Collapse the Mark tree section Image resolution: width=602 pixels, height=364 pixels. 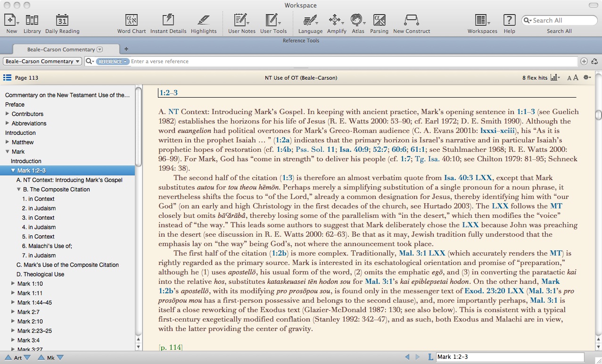(8, 152)
